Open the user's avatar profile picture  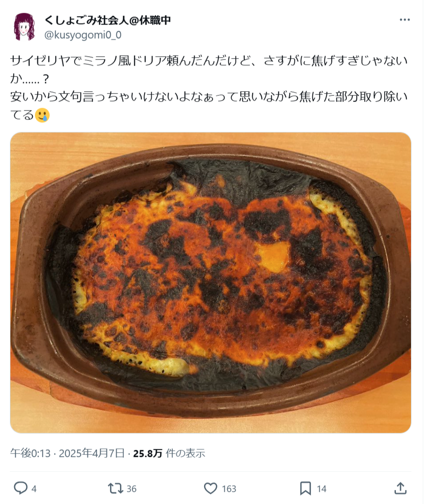click(24, 27)
